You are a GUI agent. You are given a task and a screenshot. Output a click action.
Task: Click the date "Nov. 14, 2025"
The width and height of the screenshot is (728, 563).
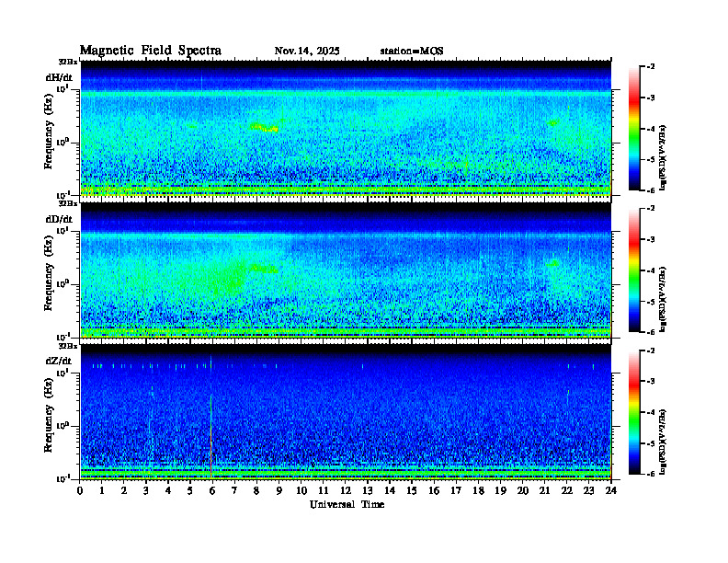307,52
